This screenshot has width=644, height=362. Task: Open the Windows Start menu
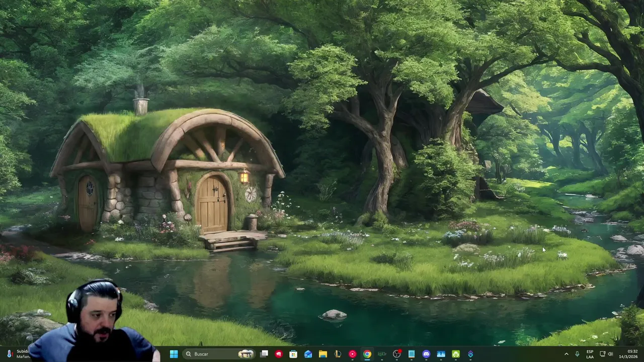point(174,354)
